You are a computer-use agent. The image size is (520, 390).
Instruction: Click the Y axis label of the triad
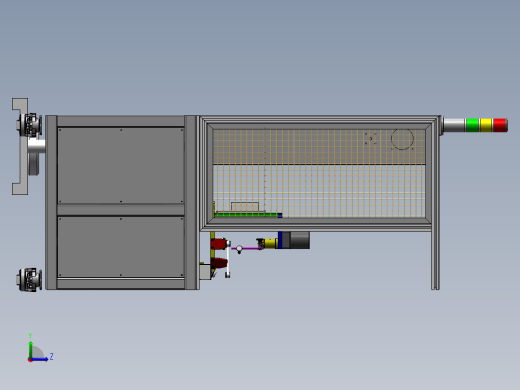point(30,336)
